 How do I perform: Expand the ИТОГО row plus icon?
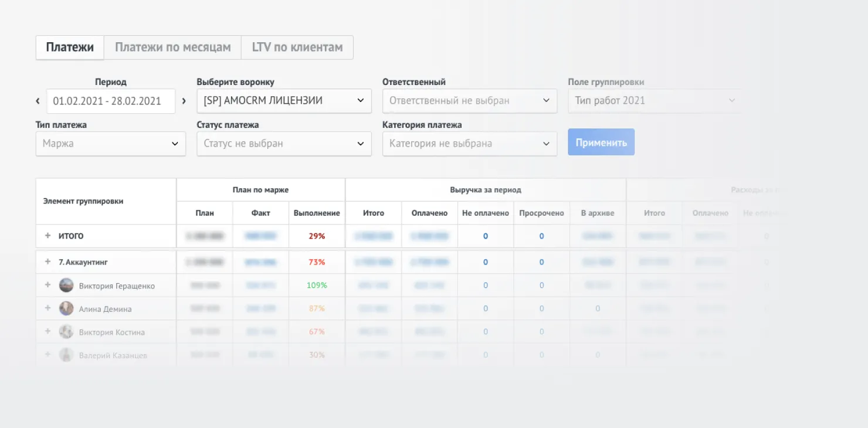(48, 236)
